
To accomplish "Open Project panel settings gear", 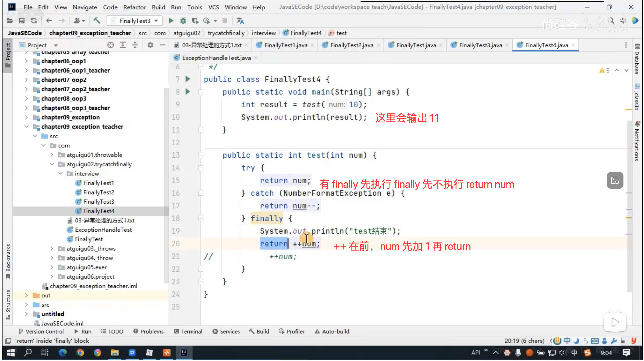I will (150, 45).
